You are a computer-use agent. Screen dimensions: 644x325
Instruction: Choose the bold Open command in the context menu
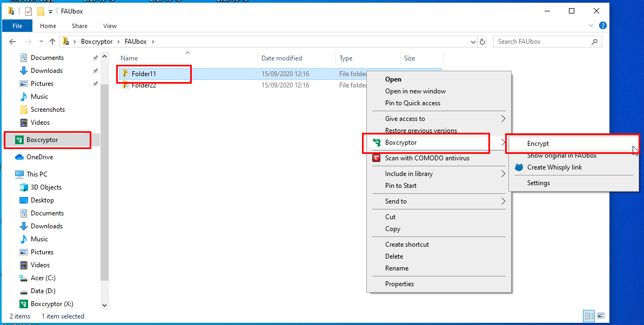393,79
